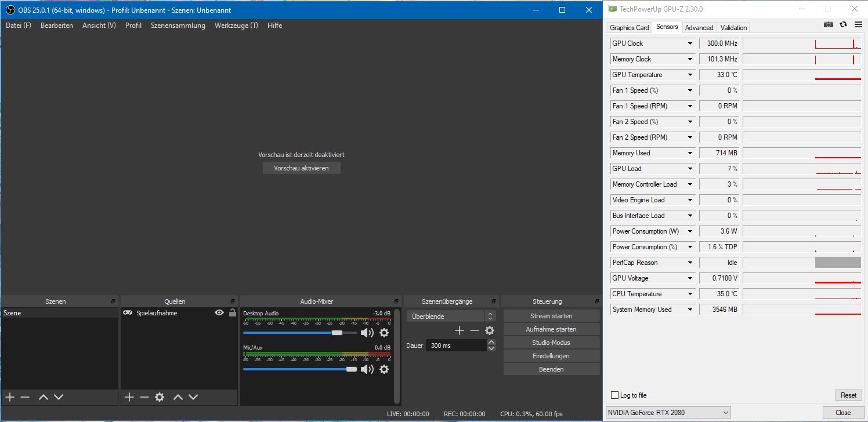Move source down in Quellen panel
This screenshot has width=868, height=422.
point(193,397)
